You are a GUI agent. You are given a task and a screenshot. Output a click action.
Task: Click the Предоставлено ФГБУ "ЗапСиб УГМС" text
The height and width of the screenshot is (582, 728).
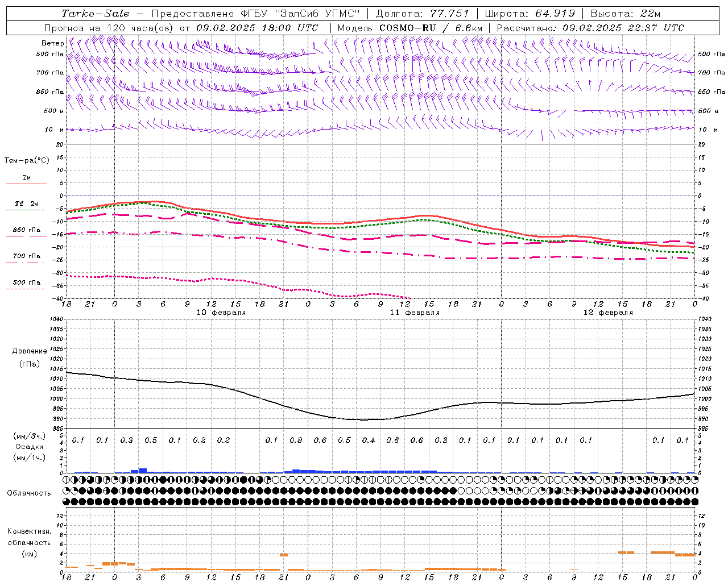256,14
